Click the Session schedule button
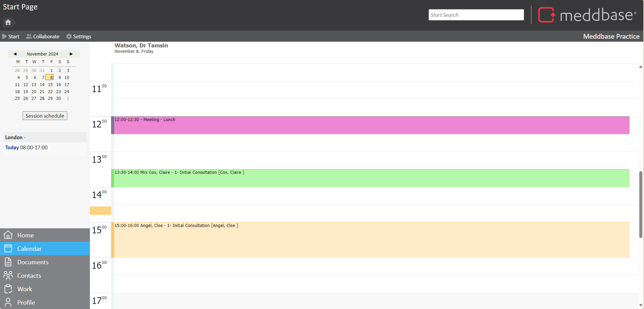The width and height of the screenshot is (644, 309). tap(45, 116)
